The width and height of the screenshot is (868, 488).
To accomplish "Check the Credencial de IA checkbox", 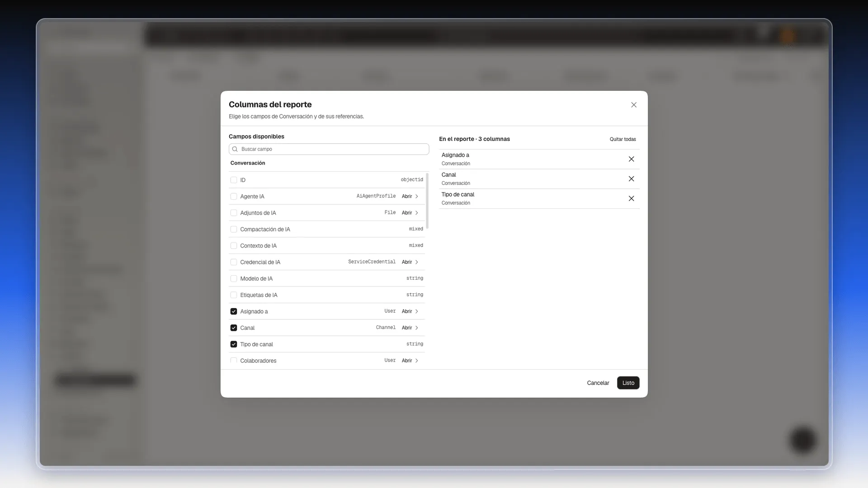I will (x=234, y=262).
